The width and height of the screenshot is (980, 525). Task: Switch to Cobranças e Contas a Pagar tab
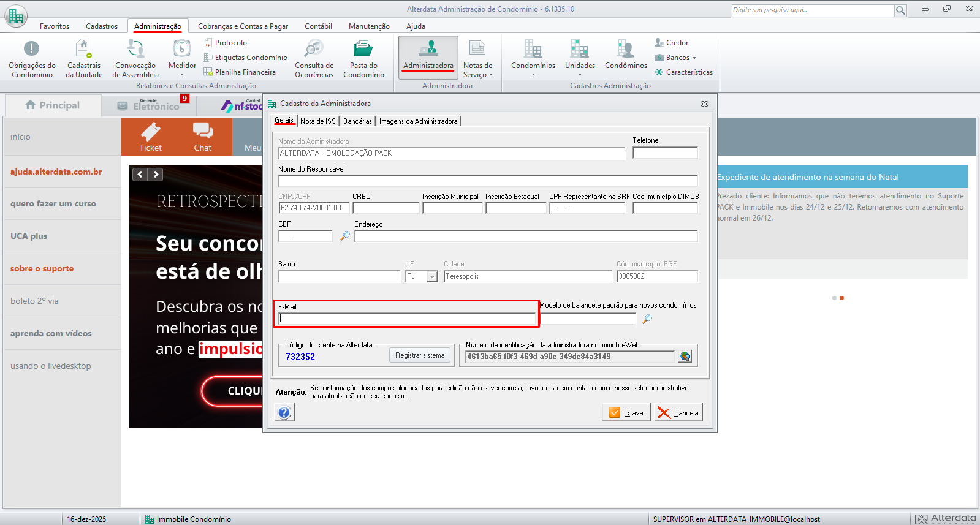(x=243, y=26)
